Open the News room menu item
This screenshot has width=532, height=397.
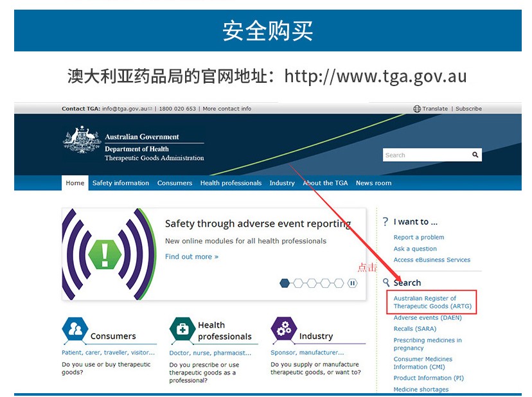373,183
